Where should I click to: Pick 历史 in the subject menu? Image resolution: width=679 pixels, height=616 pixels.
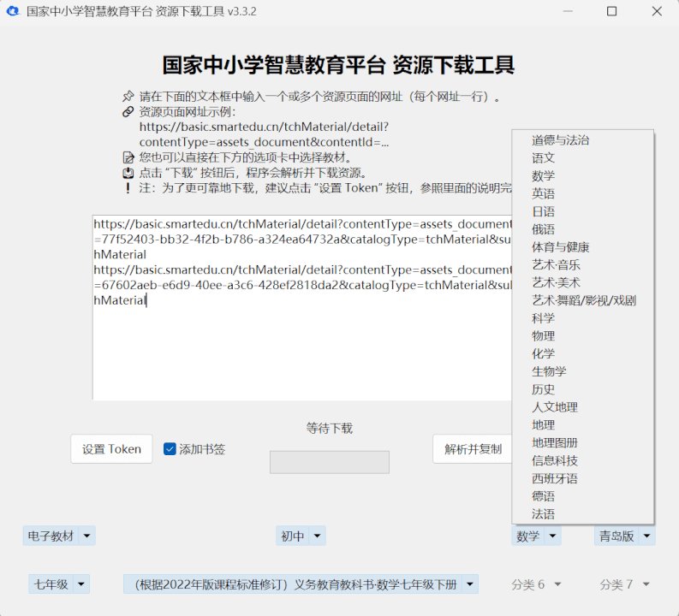pos(582,389)
